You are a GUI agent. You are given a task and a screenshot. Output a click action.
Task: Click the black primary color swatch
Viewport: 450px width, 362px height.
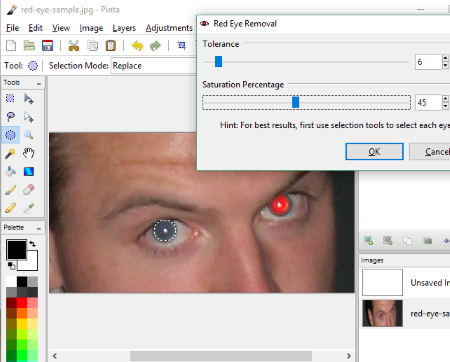click(16, 249)
